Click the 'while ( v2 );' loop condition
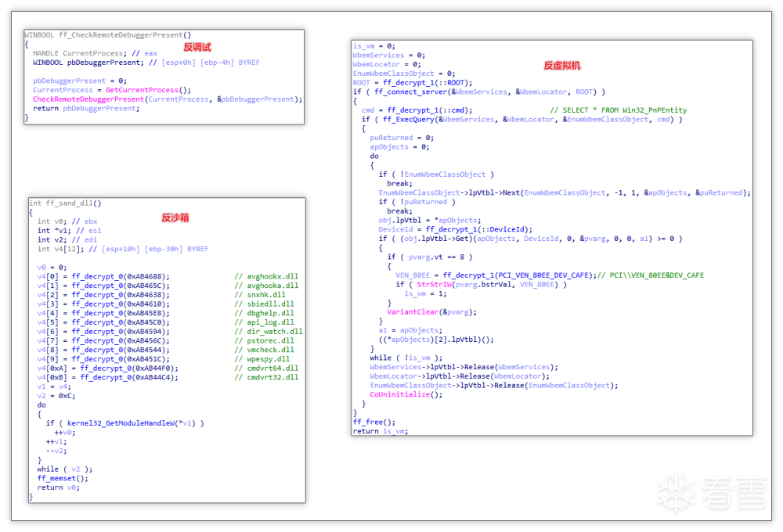783x532 pixels. tap(65, 469)
